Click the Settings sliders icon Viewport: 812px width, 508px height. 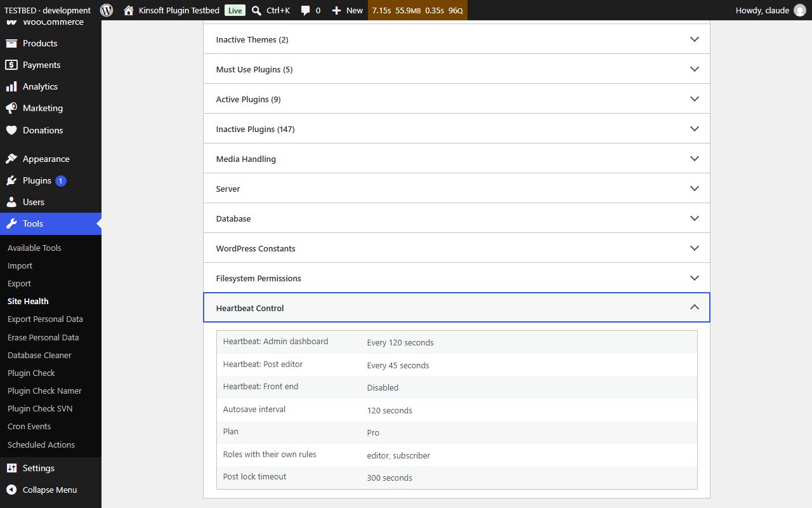(11, 468)
